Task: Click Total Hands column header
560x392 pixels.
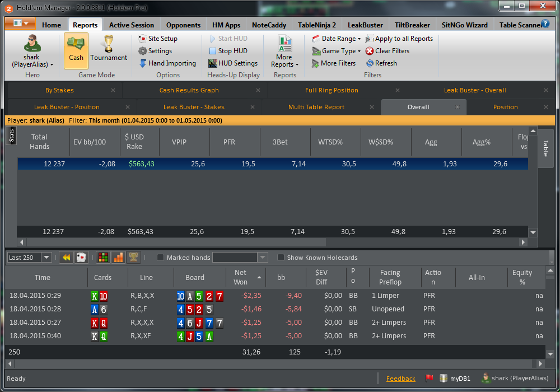Action: [39, 142]
